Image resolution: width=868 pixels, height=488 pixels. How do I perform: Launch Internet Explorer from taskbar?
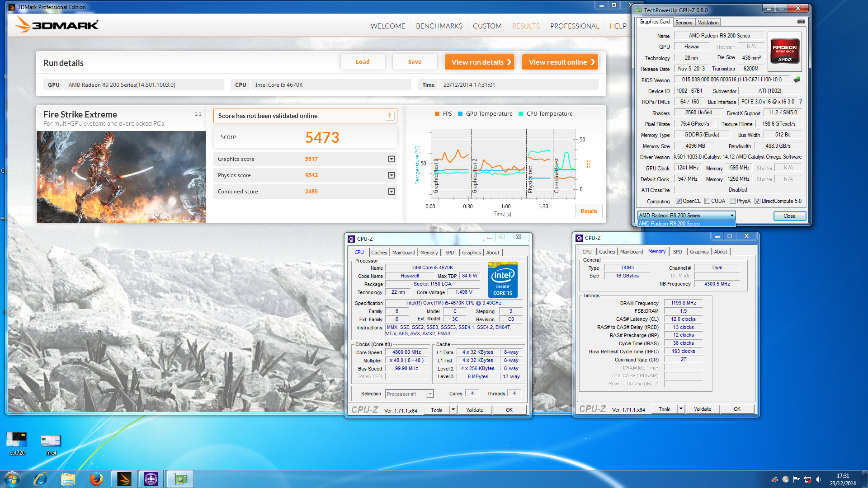40,479
